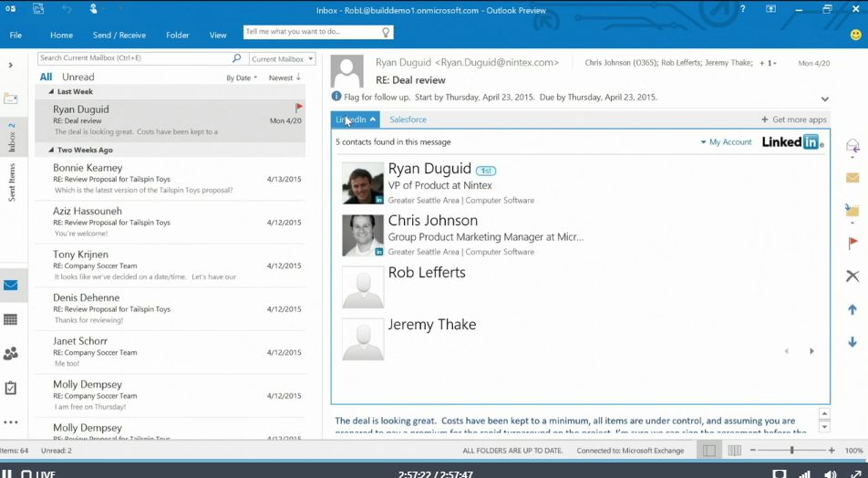Click the Tell me what you want box
868x478 pixels.
coord(318,32)
